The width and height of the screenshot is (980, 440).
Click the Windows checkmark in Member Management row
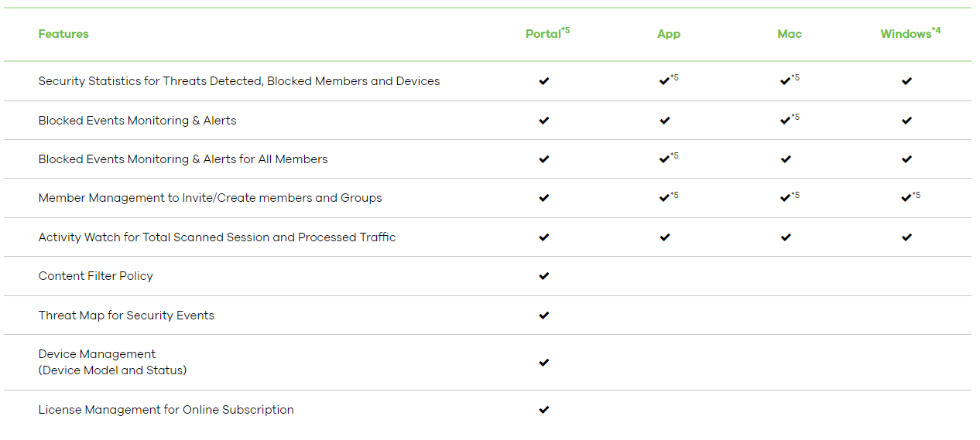coord(906,198)
